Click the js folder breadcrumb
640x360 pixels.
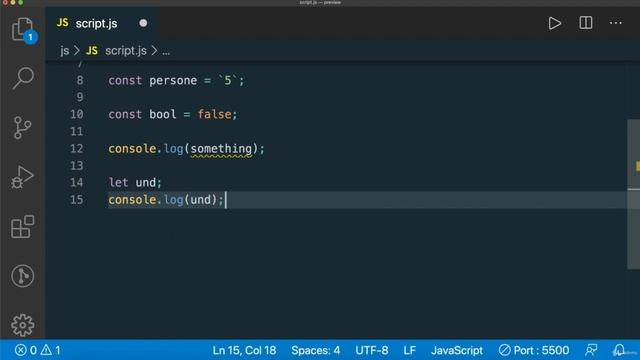64,51
